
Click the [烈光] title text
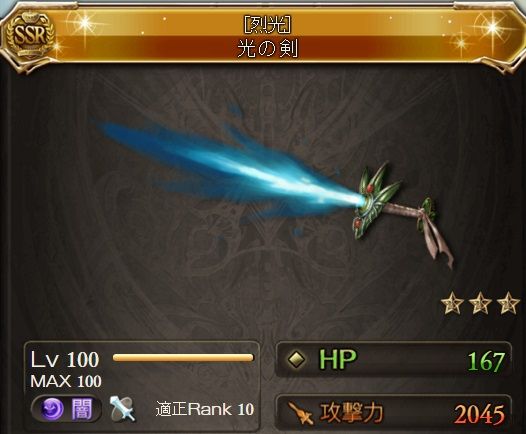click(267, 24)
